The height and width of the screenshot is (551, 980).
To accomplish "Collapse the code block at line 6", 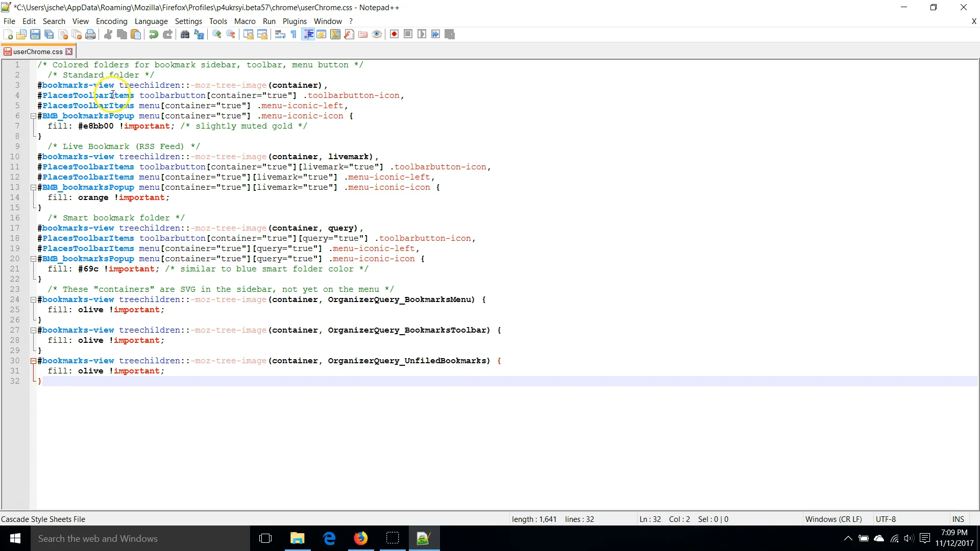I will click(33, 116).
